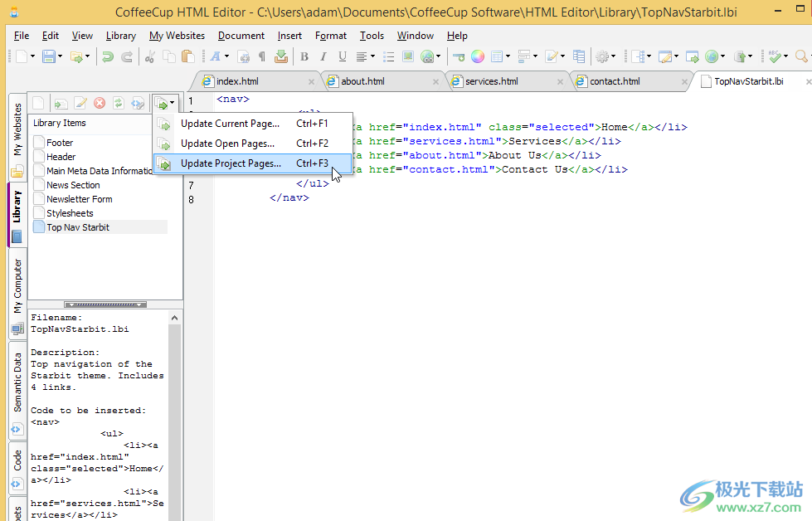Click the green Undo arrow

click(x=108, y=56)
